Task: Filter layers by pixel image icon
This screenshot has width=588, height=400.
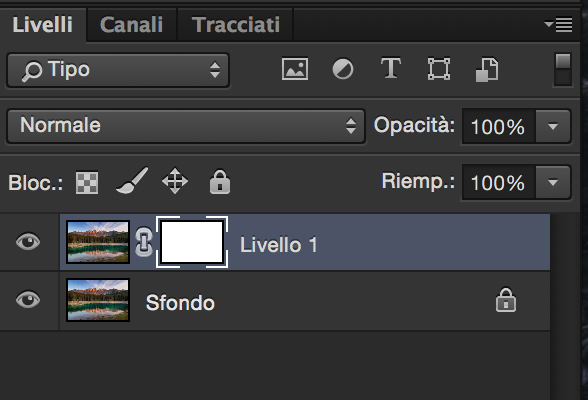Action: pos(295,69)
